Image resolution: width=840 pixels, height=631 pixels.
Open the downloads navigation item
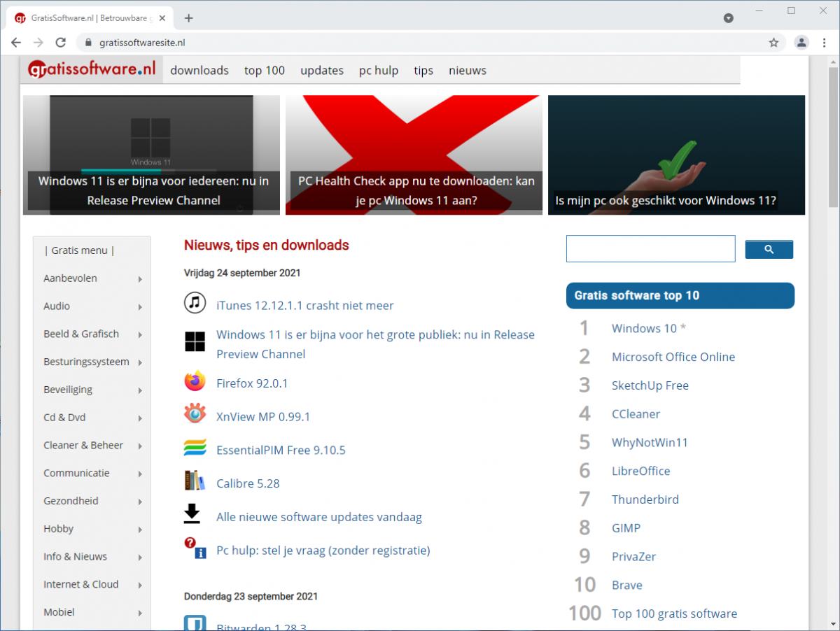pos(199,70)
